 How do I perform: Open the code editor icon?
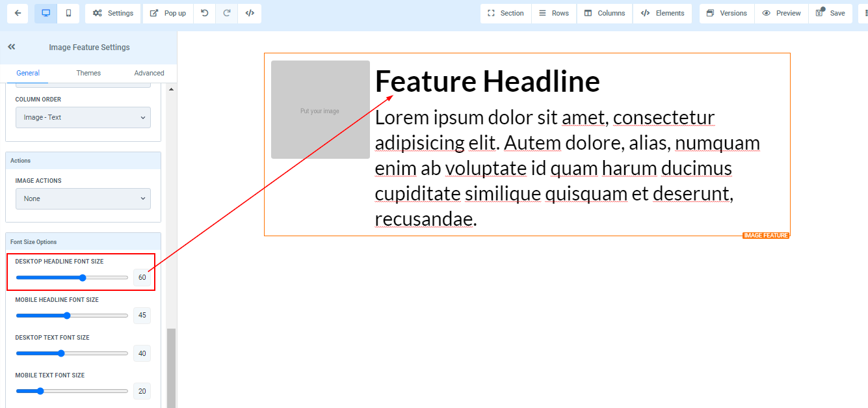tap(250, 13)
